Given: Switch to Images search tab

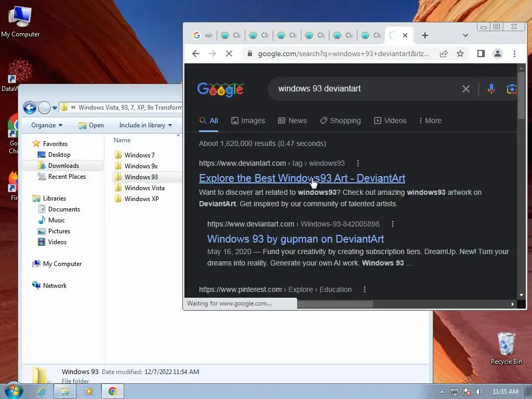Looking at the screenshot, I should click(248, 121).
